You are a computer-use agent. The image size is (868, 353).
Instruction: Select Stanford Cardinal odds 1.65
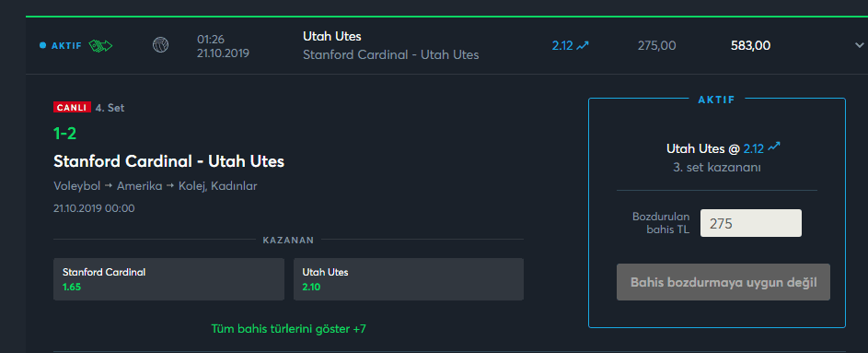pos(168,279)
